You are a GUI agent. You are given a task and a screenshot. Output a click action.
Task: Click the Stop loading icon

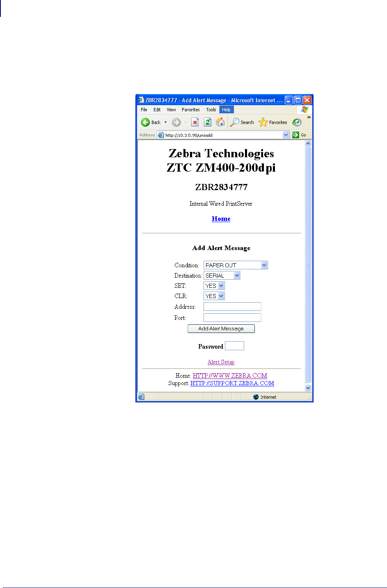(x=195, y=122)
